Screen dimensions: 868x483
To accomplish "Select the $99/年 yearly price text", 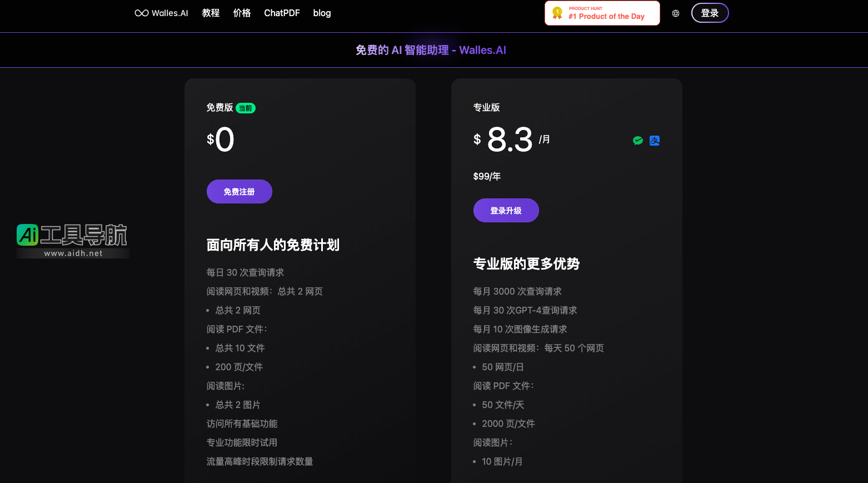I will [487, 176].
